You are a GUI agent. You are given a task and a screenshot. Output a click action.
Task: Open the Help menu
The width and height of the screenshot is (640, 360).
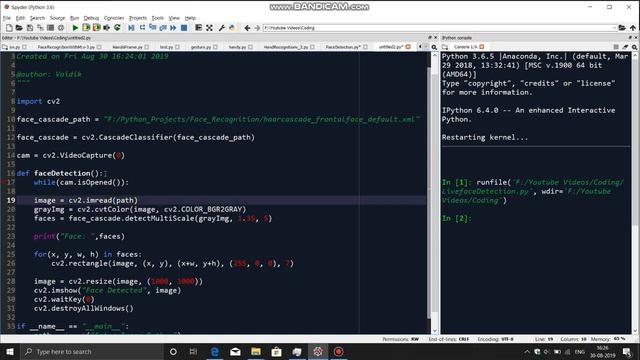[190, 18]
